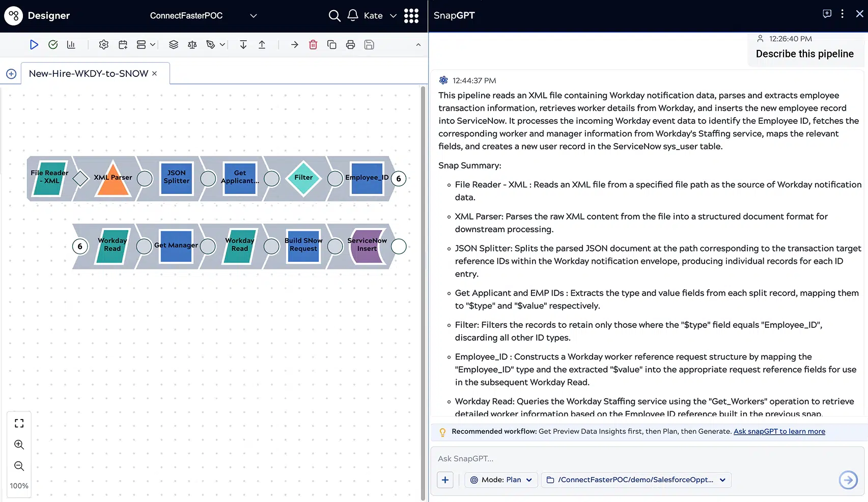Click the Designer logo icon
The width and height of the screenshot is (868, 502).
13,16
